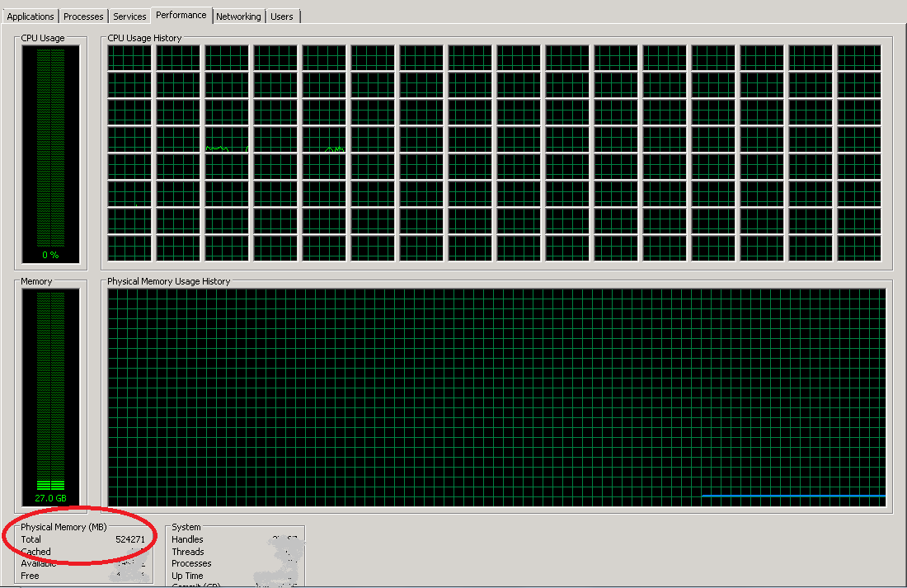907x588 pixels.
Task: Click the "Free" memory row label
Action: point(30,576)
